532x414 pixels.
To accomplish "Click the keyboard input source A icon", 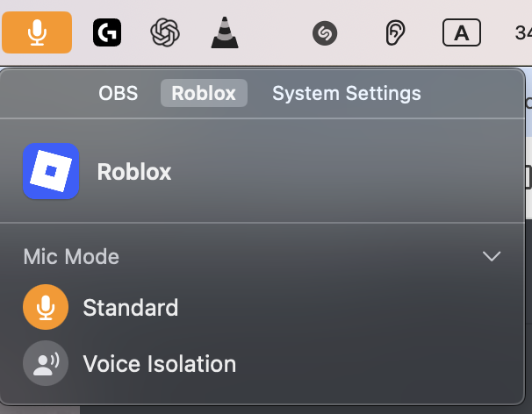I will coord(462,32).
